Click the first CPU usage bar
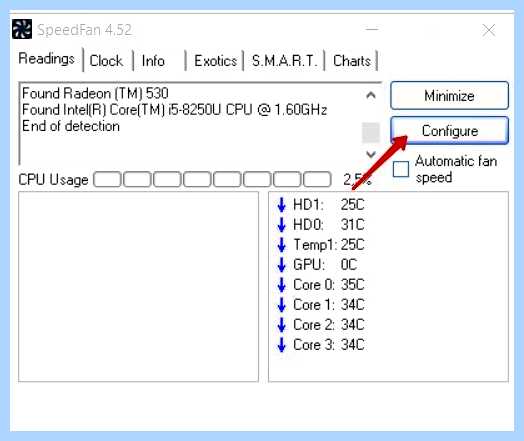This screenshot has height=441, width=524. (107, 179)
